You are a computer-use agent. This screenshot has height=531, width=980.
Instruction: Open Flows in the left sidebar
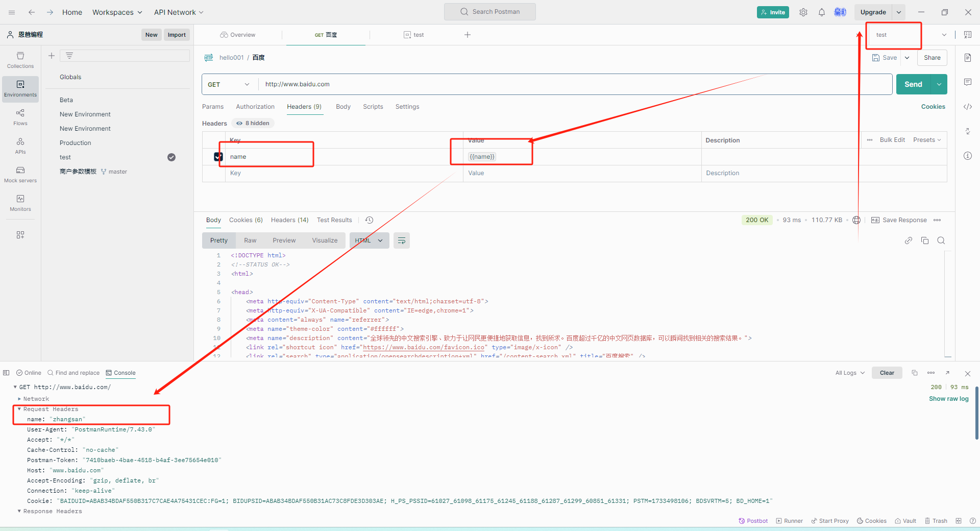click(20, 117)
